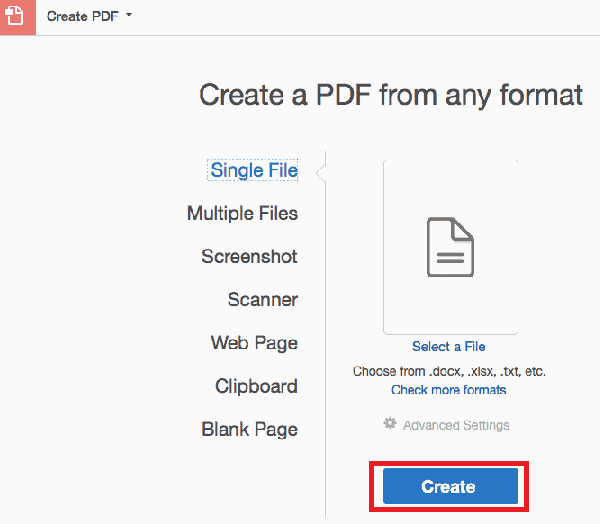Open the Web Page option
The image size is (600, 524).
254,343
